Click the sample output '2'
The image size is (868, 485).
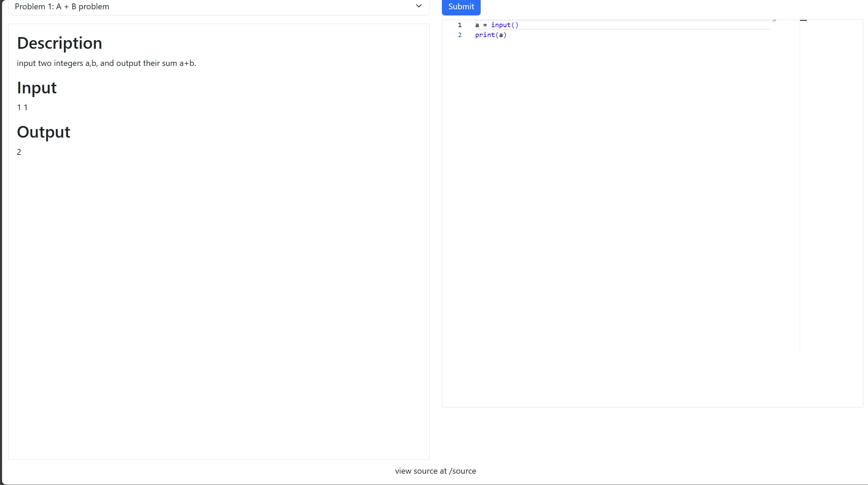coord(19,152)
